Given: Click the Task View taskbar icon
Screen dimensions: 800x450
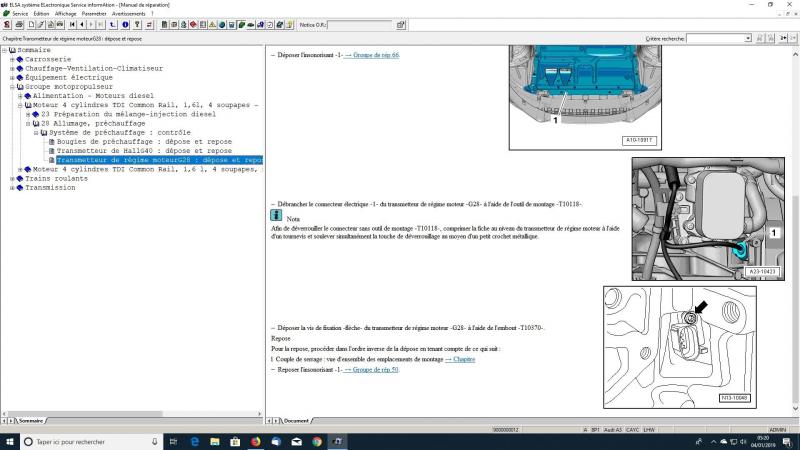Looking at the screenshot, I should (173, 441).
